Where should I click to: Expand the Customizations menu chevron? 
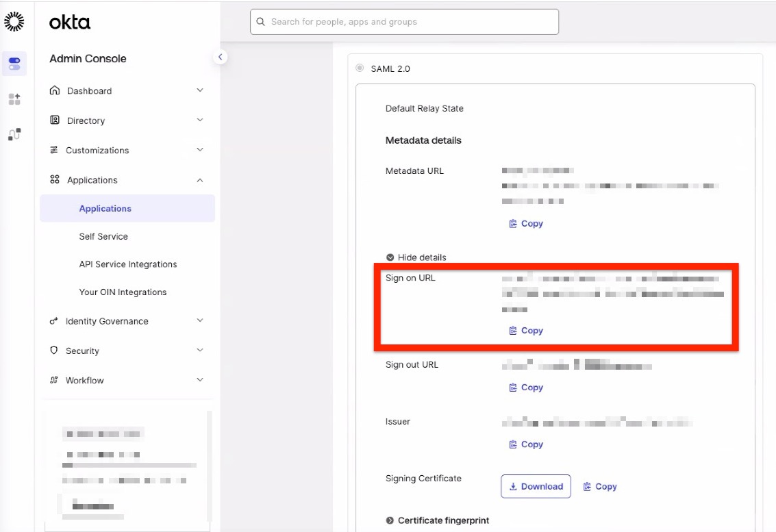[200, 149]
